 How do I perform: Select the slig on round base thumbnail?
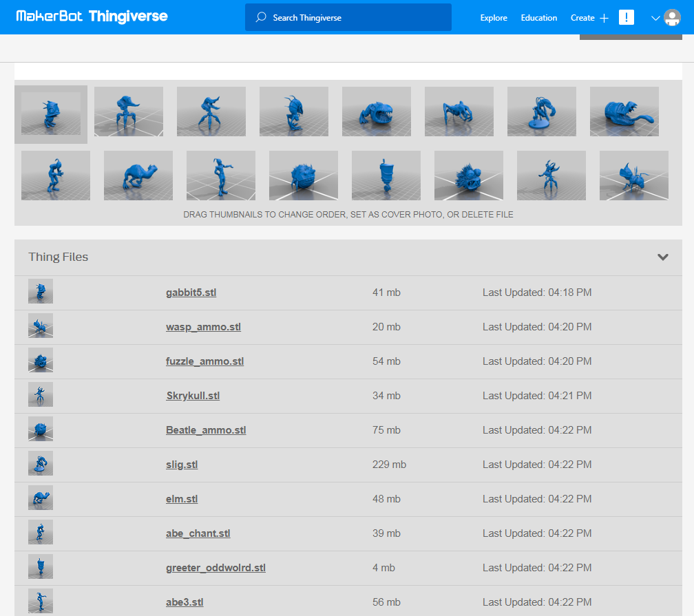click(x=542, y=111)
